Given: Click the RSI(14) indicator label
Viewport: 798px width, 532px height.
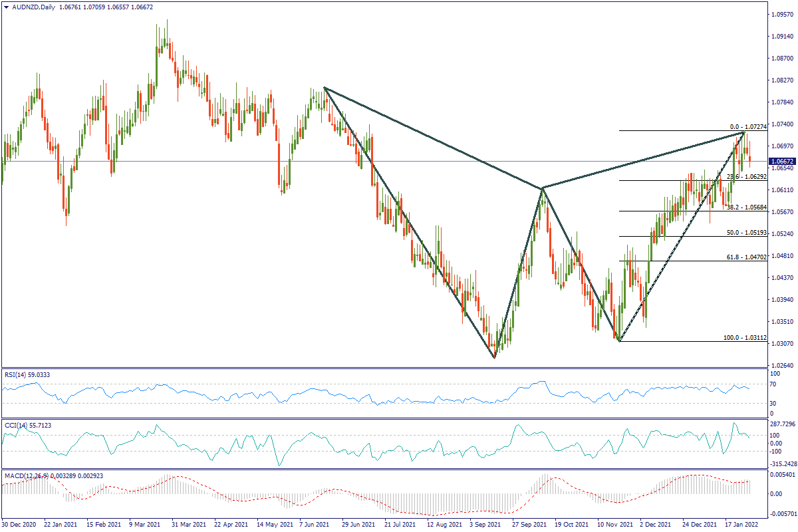Looking at the screenshot, I should (x=17, y=375).
